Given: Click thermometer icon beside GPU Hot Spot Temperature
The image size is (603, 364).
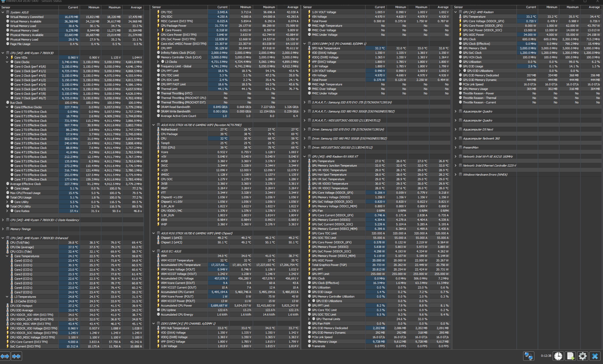Looking at the screenshot, I should 309,174.
